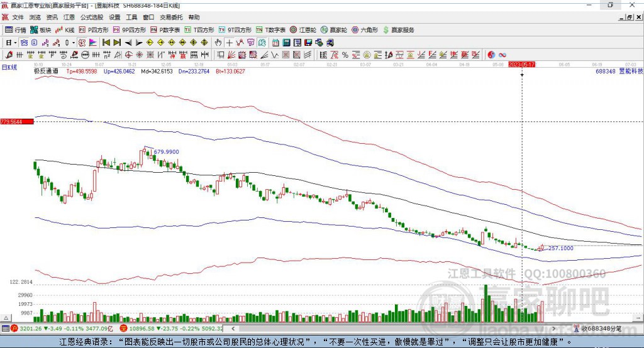This screenshot has width=644, height=348.
Task: Click the black left-arrow previous icon
Action: pos(128,43)
